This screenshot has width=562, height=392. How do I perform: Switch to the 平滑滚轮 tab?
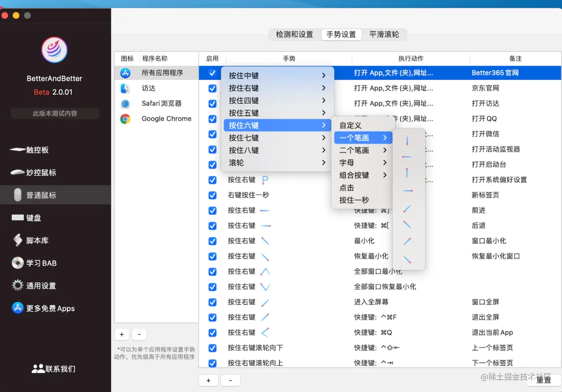tap(384, 34)
